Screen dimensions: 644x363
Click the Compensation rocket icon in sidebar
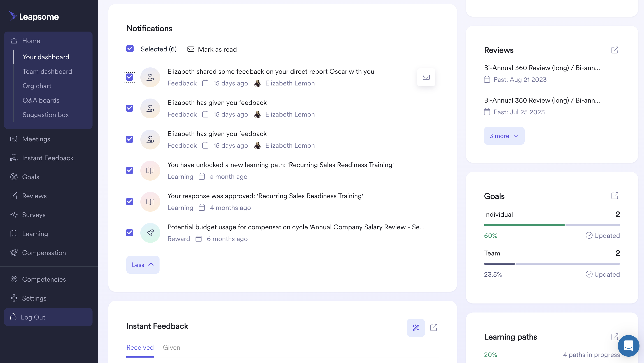pyautogui.click(x=14, y=253)
